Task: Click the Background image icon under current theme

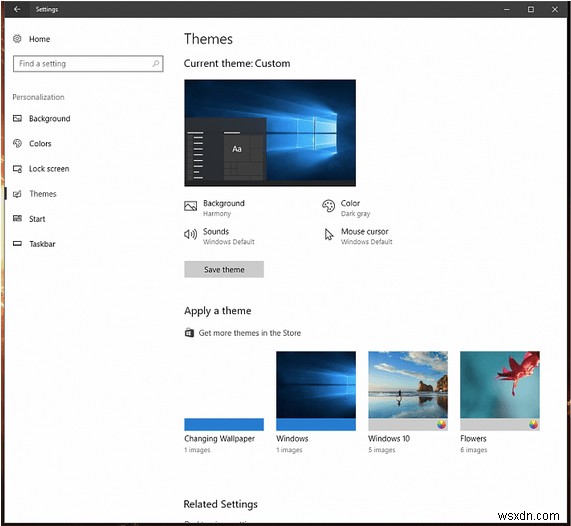Action: 190,206
